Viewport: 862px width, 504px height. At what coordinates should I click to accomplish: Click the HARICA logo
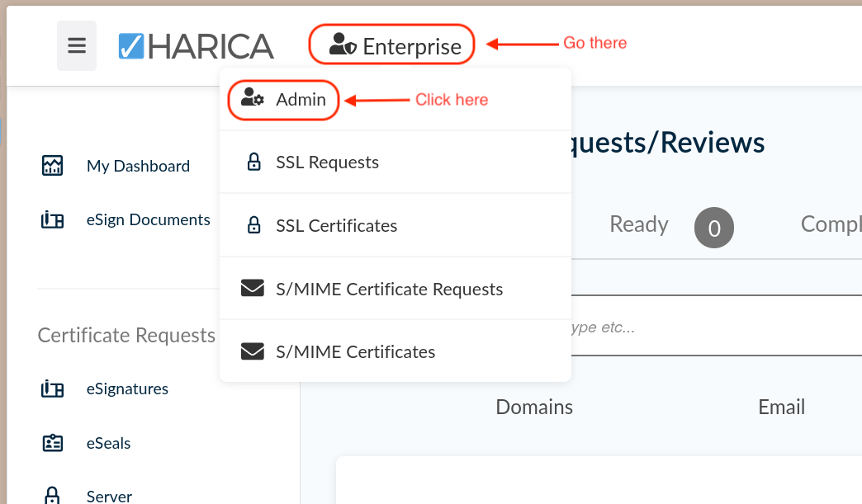[196, 46]
